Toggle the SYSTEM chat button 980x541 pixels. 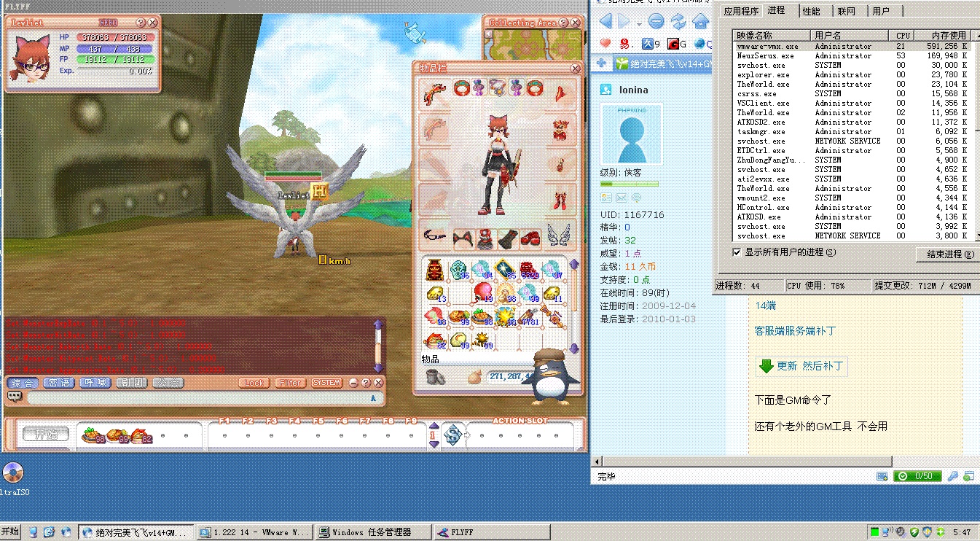click(x=326, y=383)
